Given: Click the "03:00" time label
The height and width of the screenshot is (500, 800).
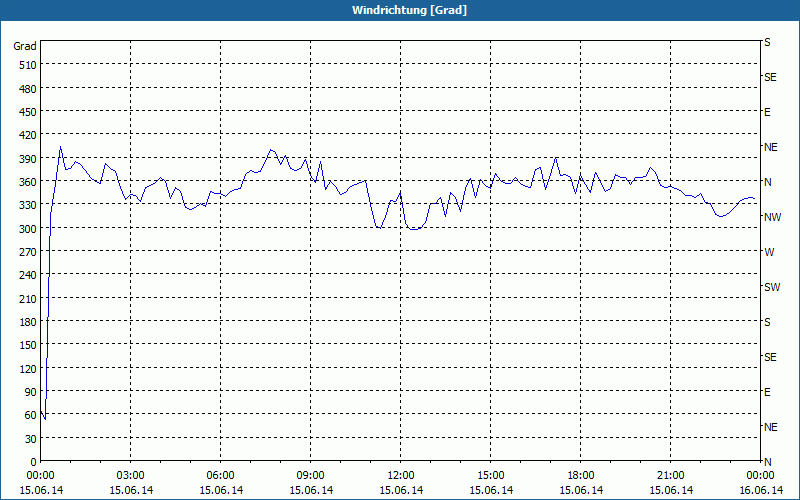Looking at the screenshot, I should (131, 476).
